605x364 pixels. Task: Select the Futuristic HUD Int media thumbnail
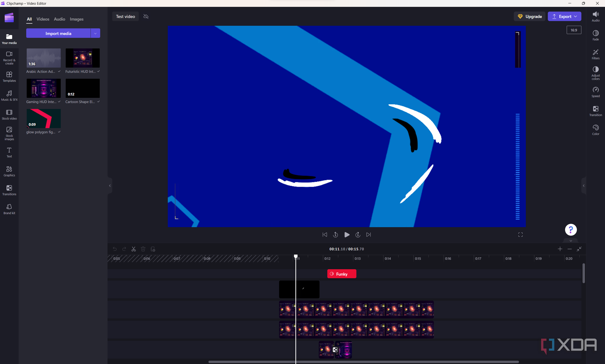pyautogui.click(x=83, y=58)
